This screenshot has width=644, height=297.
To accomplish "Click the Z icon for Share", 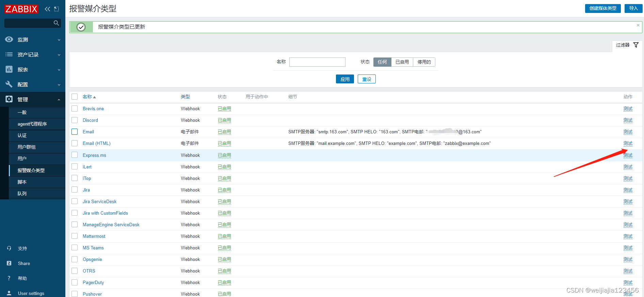I will 9,263.
